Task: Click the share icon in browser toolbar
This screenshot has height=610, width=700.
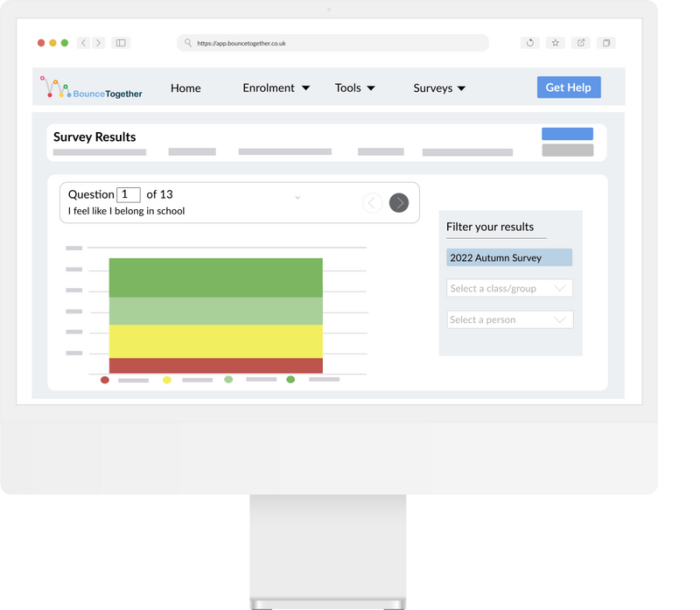Action: (x=581, y=43)
